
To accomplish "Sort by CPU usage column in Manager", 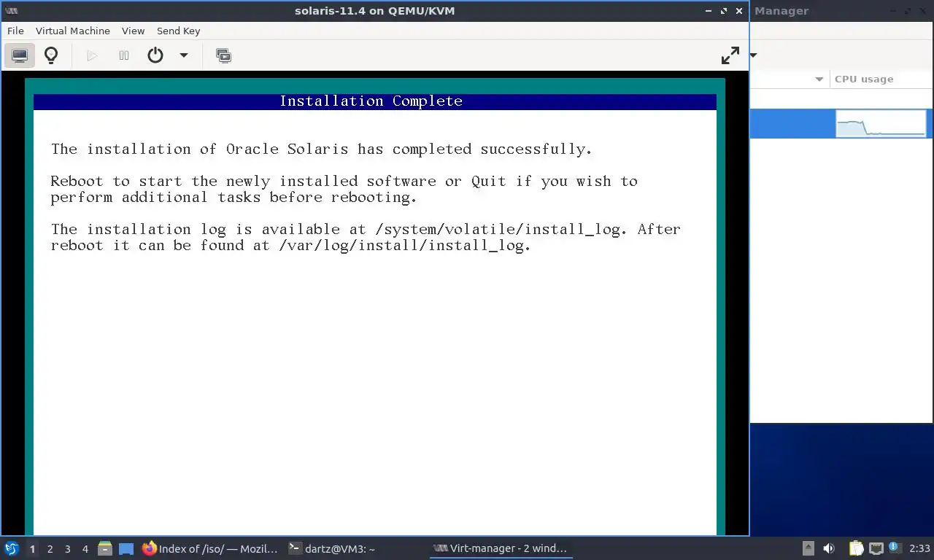I will click(864, 79).
